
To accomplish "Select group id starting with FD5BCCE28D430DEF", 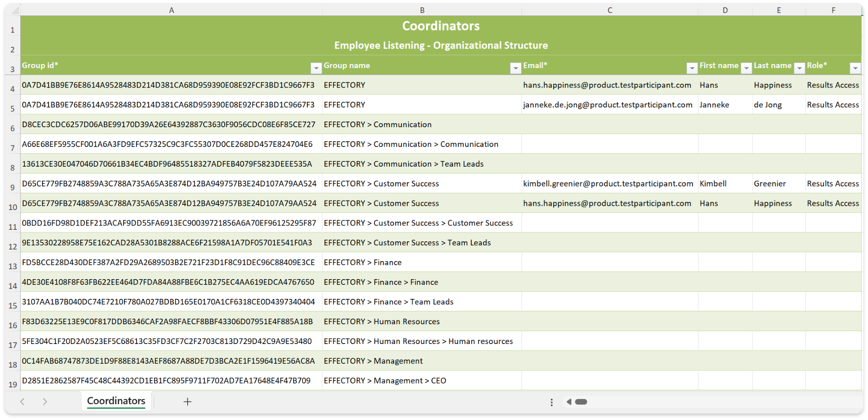I will coord(171,262).
